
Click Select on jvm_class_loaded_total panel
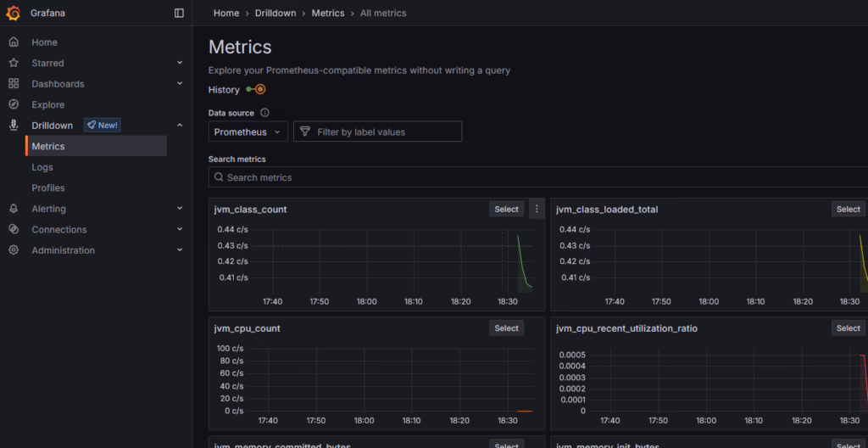tap(849, 209)
